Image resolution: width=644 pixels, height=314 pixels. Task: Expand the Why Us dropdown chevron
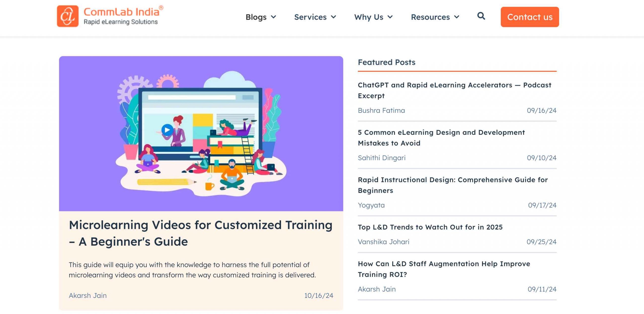390,17
